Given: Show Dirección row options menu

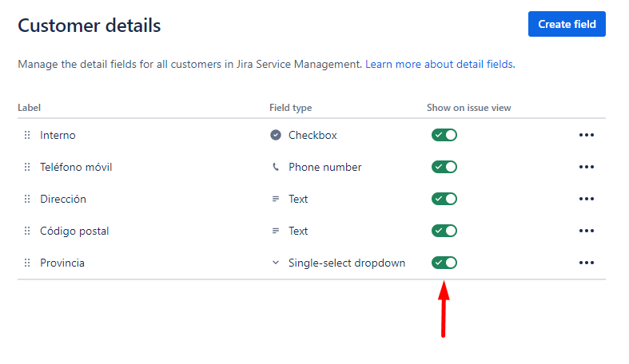Looking at the screenshot, I should pyautogui.click(x=587, y=199).
